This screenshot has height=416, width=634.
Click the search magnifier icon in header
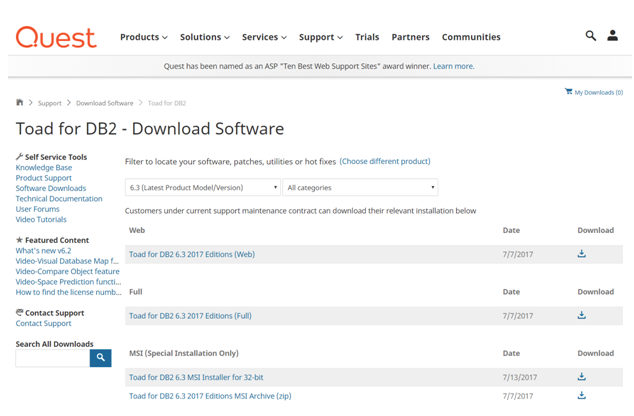coord(591,36)
